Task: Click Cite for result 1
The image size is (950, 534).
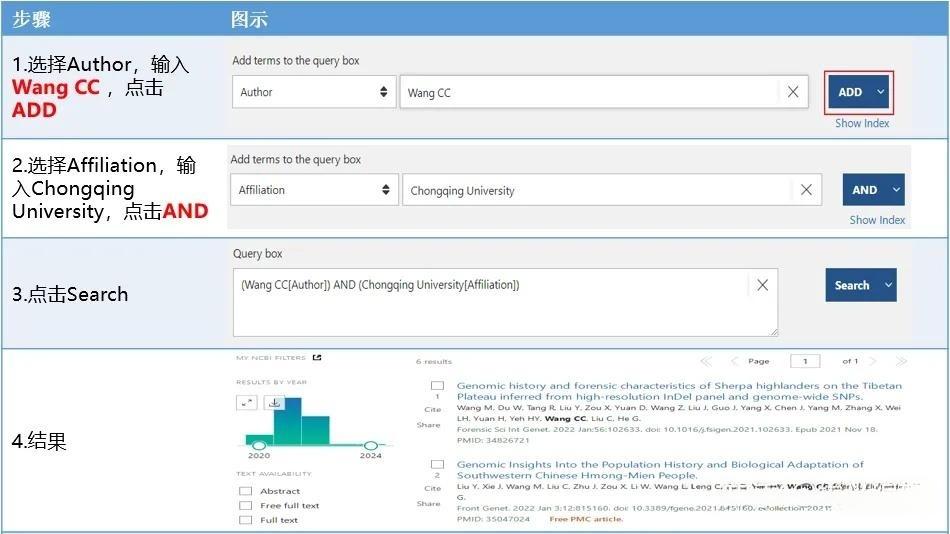Action: coord(433,410)
